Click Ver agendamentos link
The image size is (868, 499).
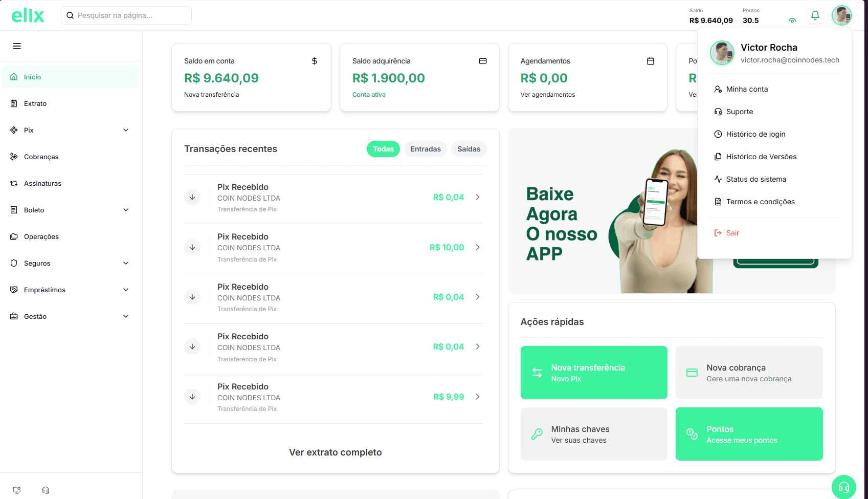coord(548,95)
